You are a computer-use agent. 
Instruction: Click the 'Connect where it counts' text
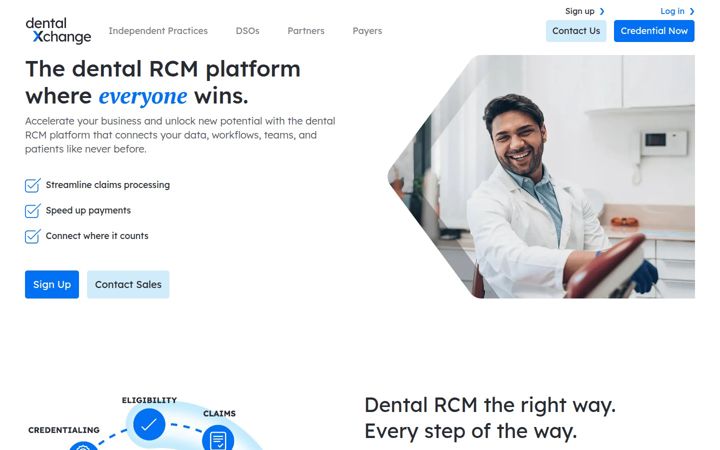(97, 236)
